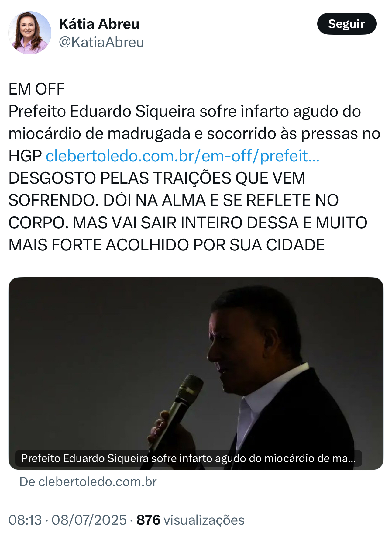
Task: Click the EM OFF heading line
Action: tap(37, 89)
